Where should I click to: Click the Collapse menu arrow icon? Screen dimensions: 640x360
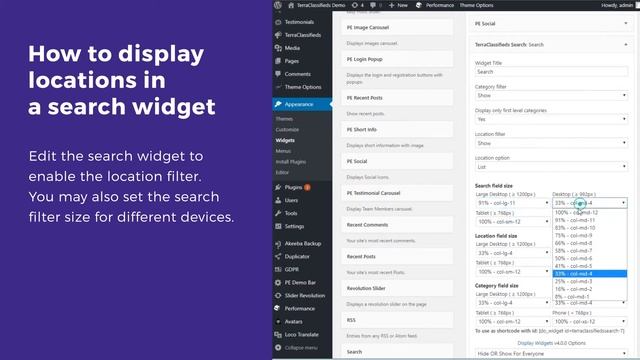click(x=278, y=348)
